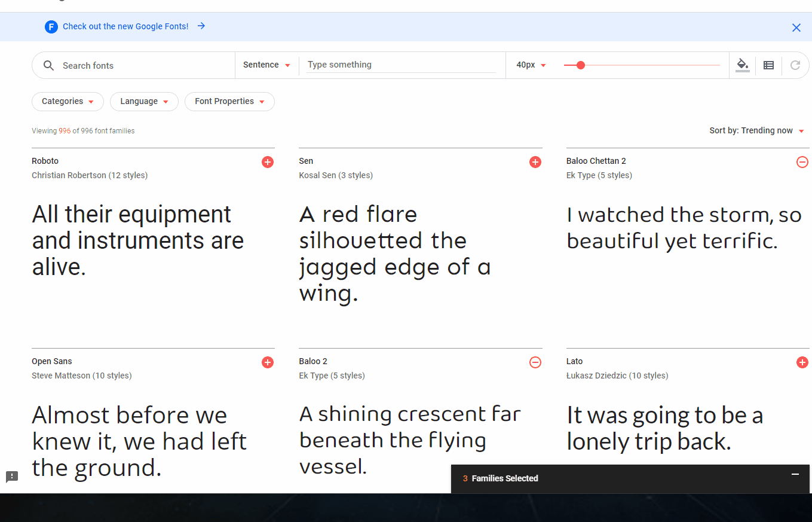Reset font preview settings
This screenshot has width=812, height=522.
tap(795, 65)
